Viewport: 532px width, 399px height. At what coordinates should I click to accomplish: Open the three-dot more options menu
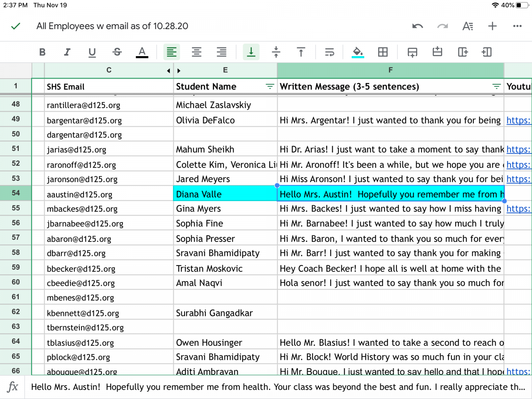[x=517, y=26]
